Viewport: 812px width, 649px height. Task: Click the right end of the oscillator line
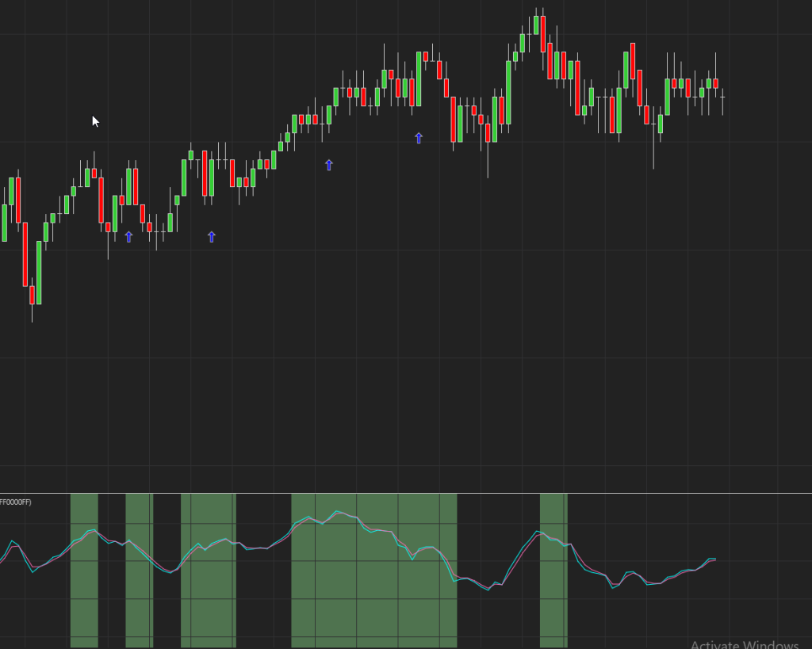[714, 559]
